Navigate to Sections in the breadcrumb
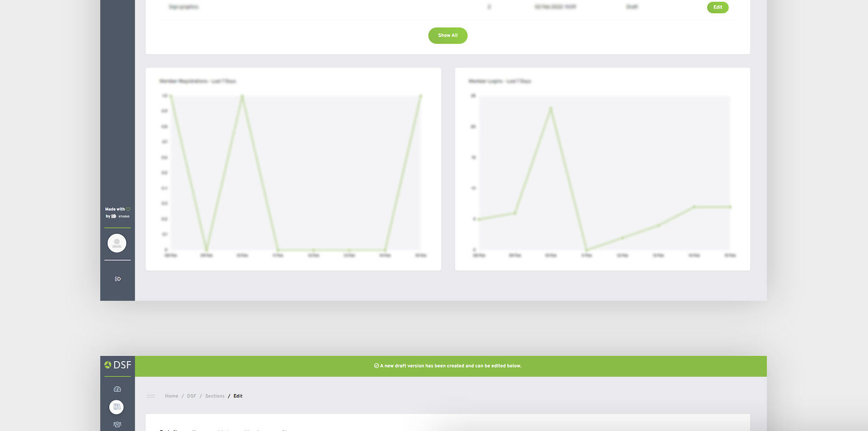This screenshot has width=868, height=431. pyautogui.click(x=215, y=396)
